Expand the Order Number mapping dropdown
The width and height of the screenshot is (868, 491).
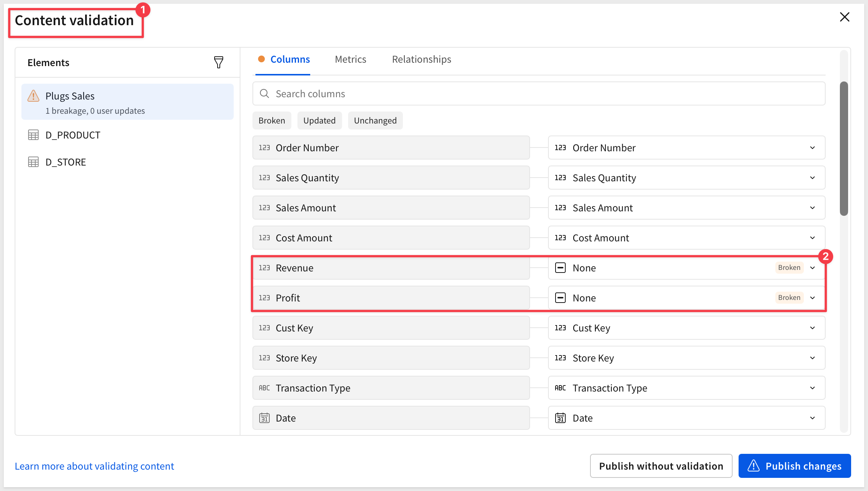coord(686,148)
